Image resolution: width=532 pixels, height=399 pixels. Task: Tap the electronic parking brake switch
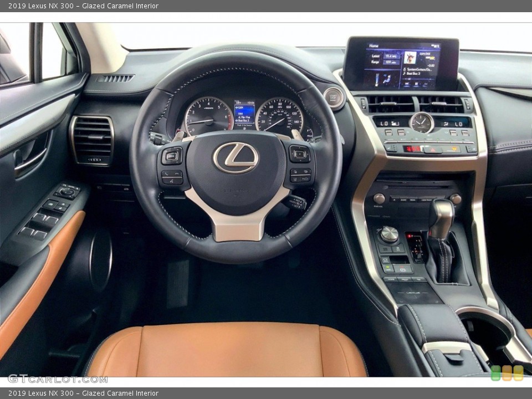pos(402,269)
